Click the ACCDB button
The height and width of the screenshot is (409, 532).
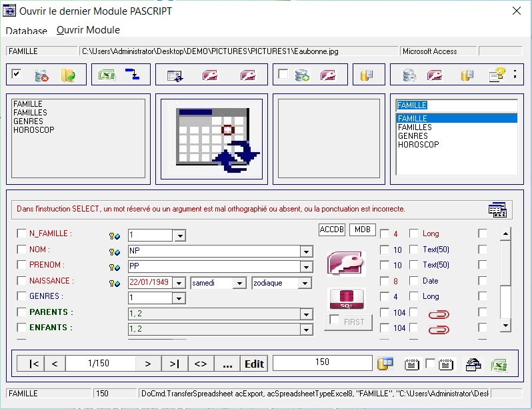(332, 230)
